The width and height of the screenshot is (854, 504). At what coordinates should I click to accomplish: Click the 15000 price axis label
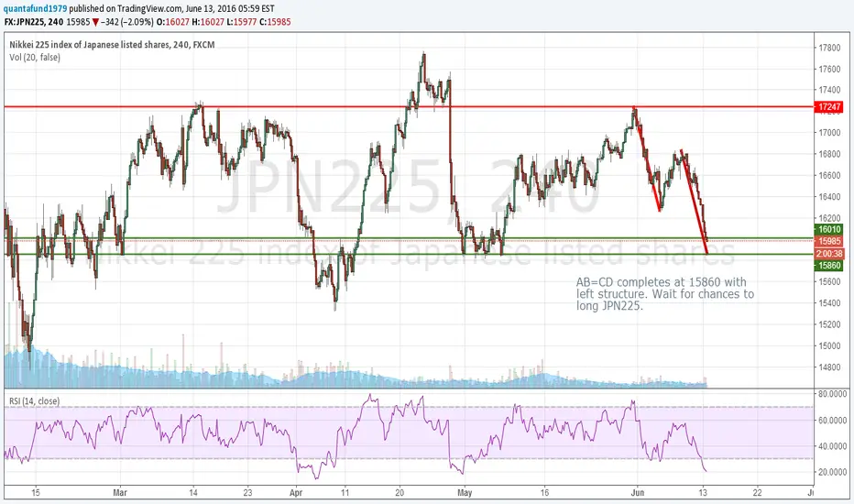(x=829, y=345)
